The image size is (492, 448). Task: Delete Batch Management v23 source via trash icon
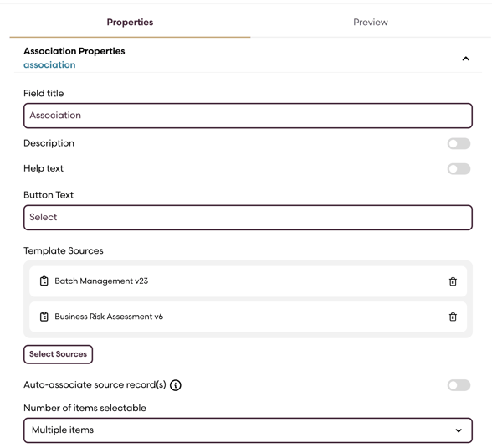tap(453, 281)
